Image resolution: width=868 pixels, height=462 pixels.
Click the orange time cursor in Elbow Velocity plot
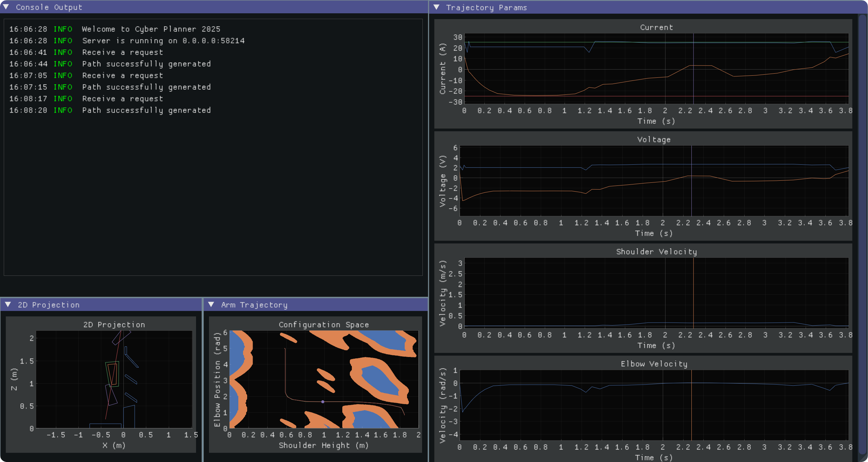[691, 405]
